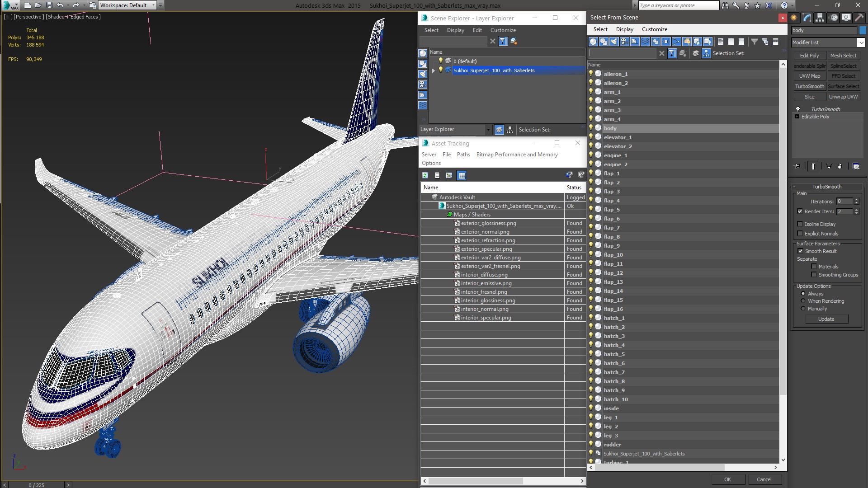Open the Paths menu in Asset Tracking
The width and height of the screenshot is (868, 488).
[x=463, y=155]
